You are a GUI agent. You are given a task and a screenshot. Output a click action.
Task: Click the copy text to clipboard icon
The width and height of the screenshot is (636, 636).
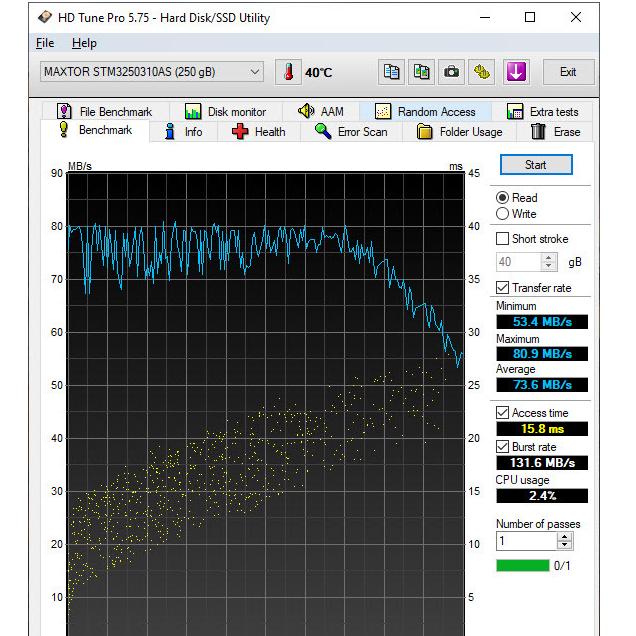pyautogui.click(x=392, y=72)
